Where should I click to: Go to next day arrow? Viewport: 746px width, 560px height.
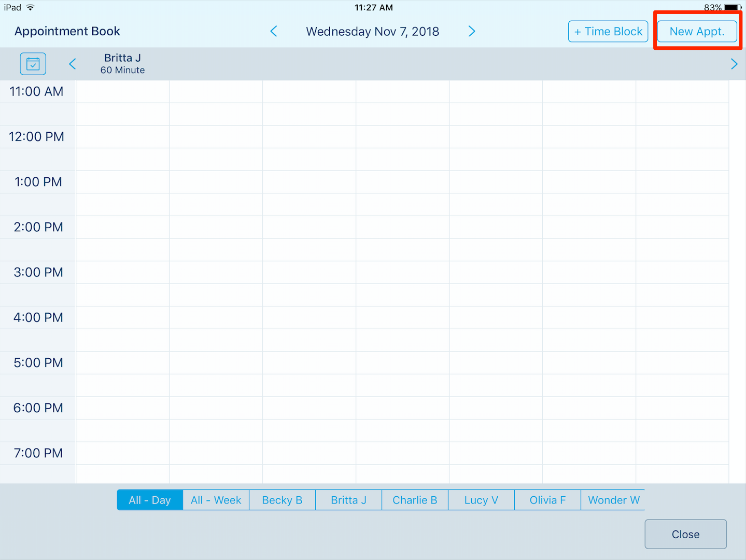coord(471,32)
